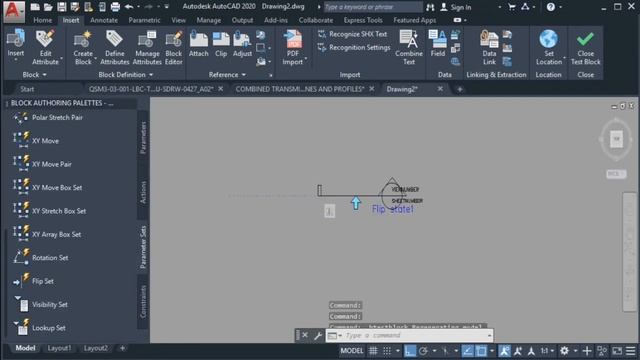640x360 pixels.
Task: Toggle polar tracking in status bar
Action: coord(424,351)
